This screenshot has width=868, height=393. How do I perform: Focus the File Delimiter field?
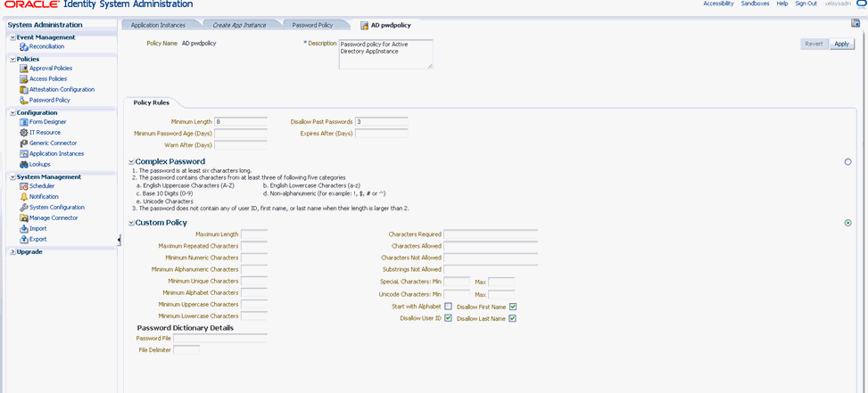(186, 350)
